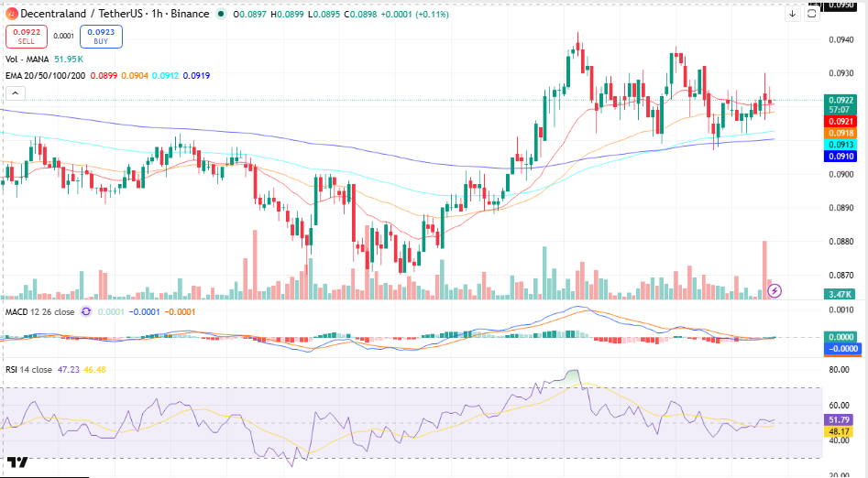Select the RSI 14 close indicator label

[28, 370]
